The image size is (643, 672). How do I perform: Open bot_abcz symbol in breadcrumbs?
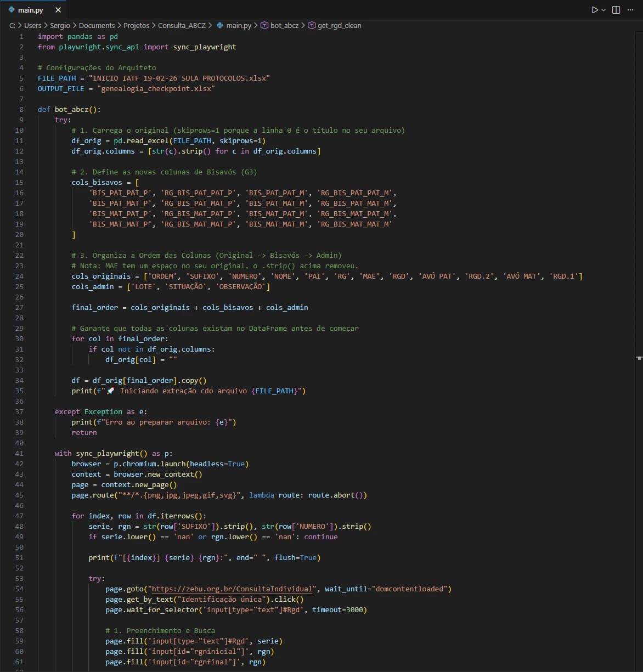click(x=284, y=26)
